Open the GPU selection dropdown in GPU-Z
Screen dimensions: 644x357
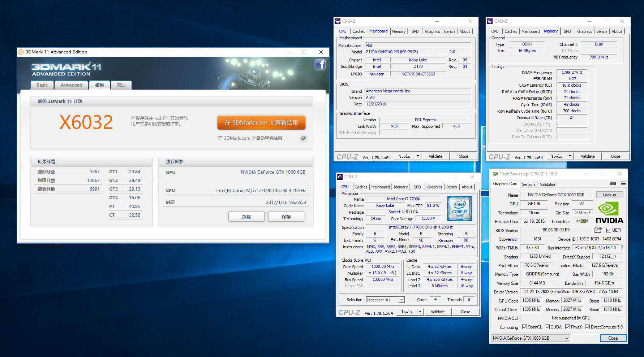click(567, 338)
